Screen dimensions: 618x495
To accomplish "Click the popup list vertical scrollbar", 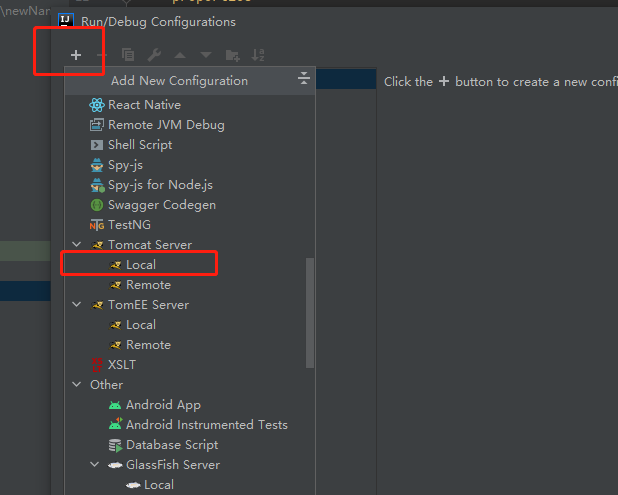I will pos(310,313).
